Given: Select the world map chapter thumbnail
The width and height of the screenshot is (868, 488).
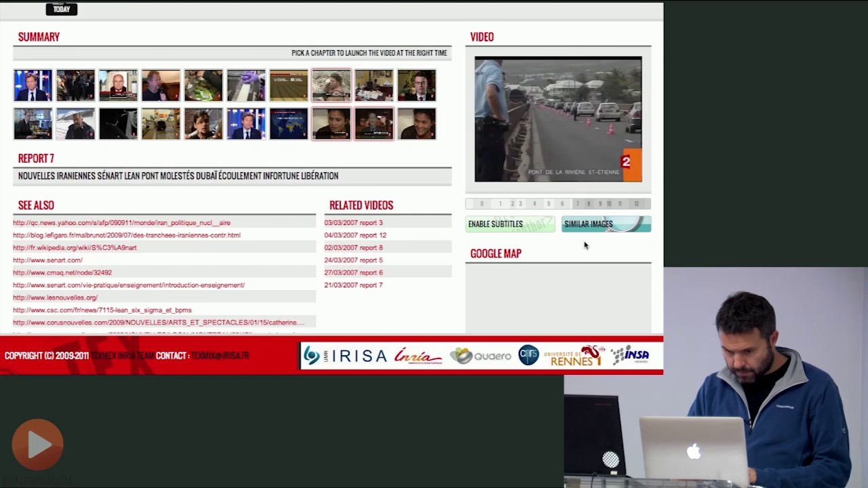Looking at the screenshot, I should pyautogui.click(x=289, y=124).
